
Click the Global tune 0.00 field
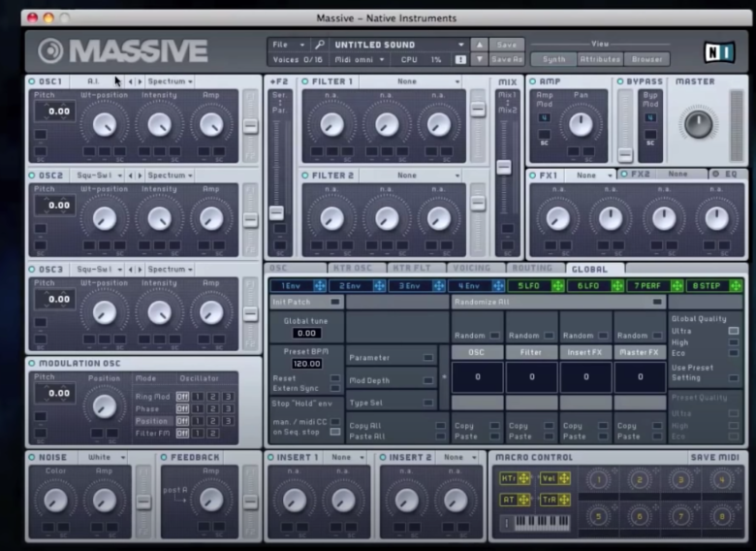[306, 333]
